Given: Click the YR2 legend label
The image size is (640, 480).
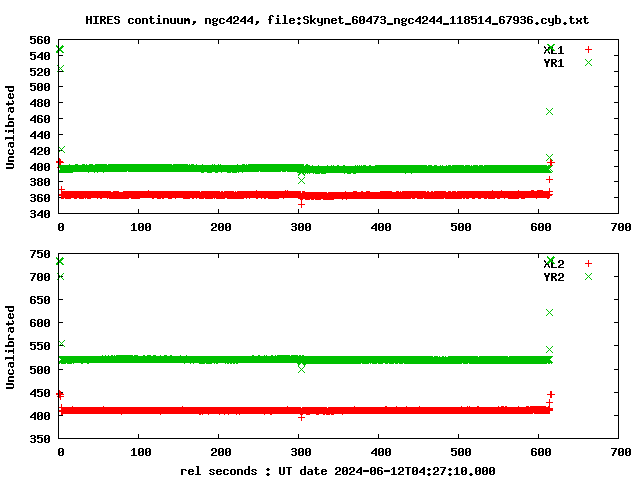Looking at the screenshot, I should [x=554, y=277].
